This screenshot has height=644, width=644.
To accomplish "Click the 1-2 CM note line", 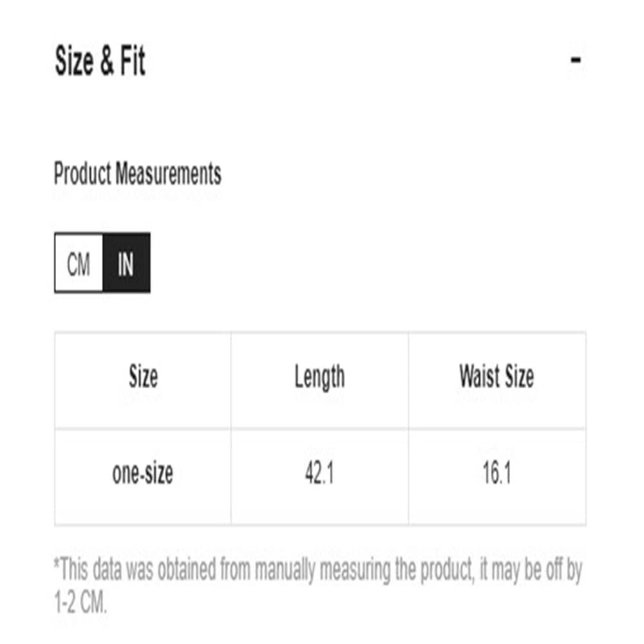I will click(80, 603).
